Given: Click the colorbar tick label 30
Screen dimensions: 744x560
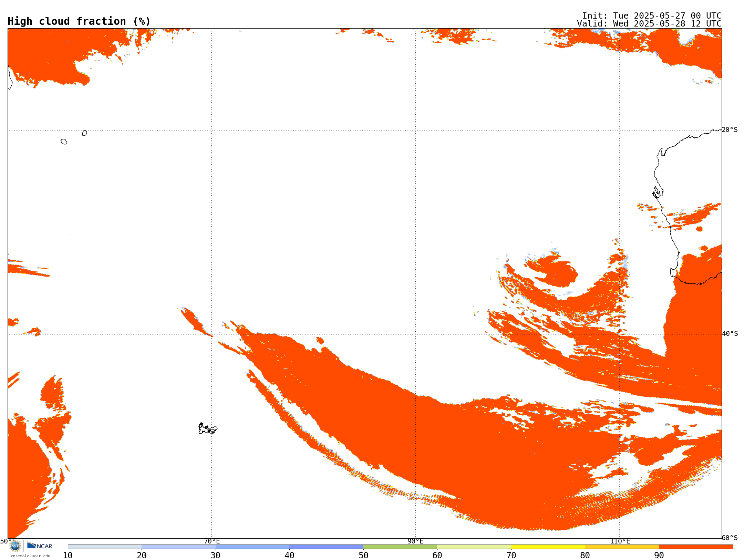Looking at the screenshot, I should [216, 555].
